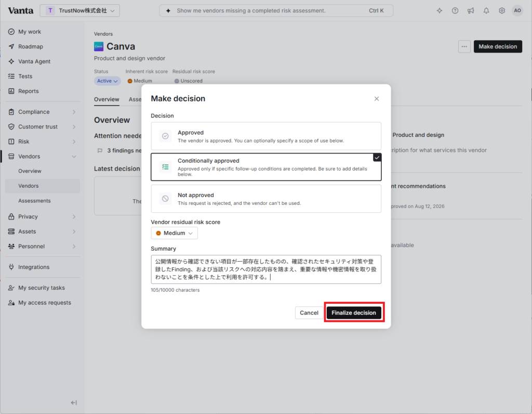
Task: Collapse the sidebar with arrow icon
Action: pyautogui.click(x=74, y=403)
